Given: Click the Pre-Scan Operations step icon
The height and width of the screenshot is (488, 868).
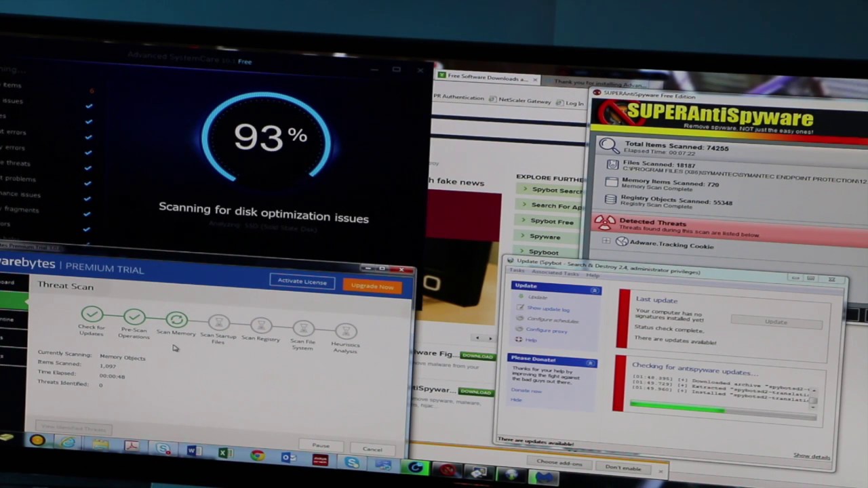Looking at the screenshot, I should coord(134,317).
